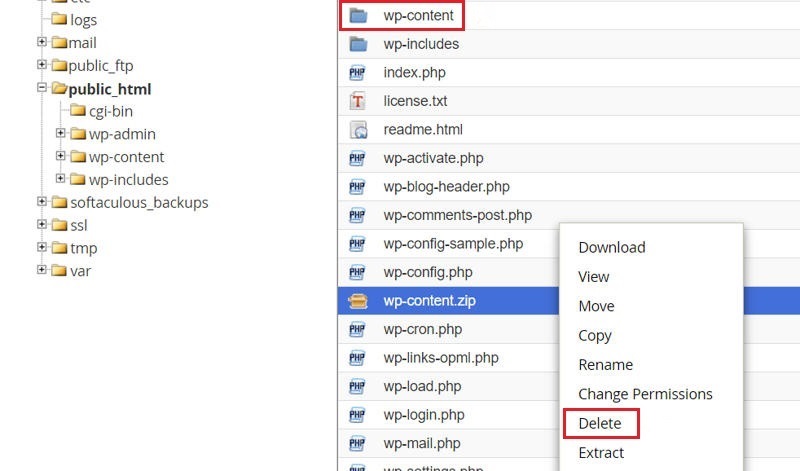Expand the softaculous_backups tree node

[x=42, y=201]
